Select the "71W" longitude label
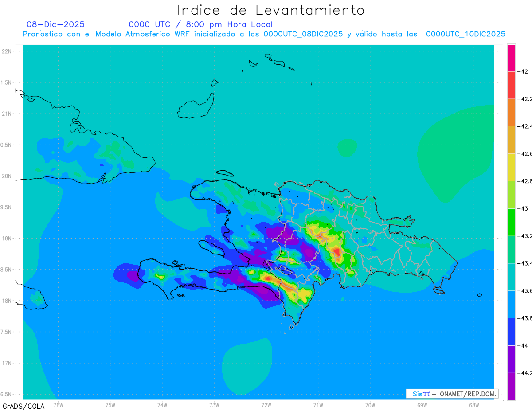The image size is (532, 411). 318,405
